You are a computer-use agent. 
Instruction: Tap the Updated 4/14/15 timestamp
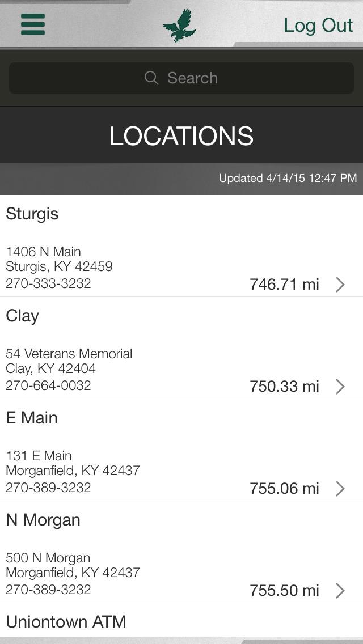coord(288,178)
